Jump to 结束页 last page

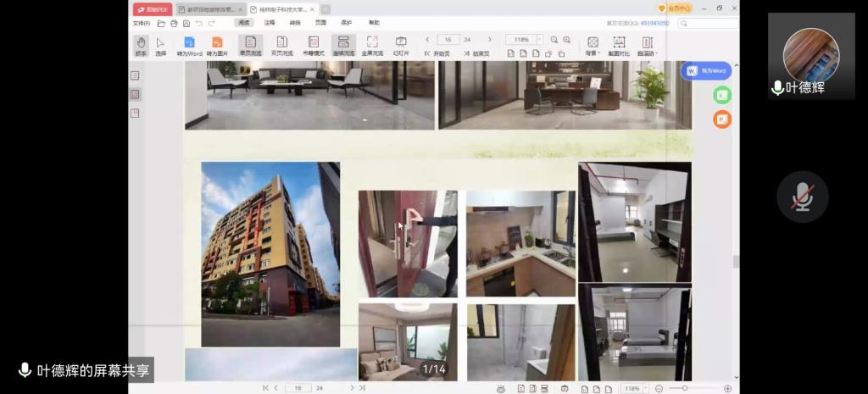point(478,53)
